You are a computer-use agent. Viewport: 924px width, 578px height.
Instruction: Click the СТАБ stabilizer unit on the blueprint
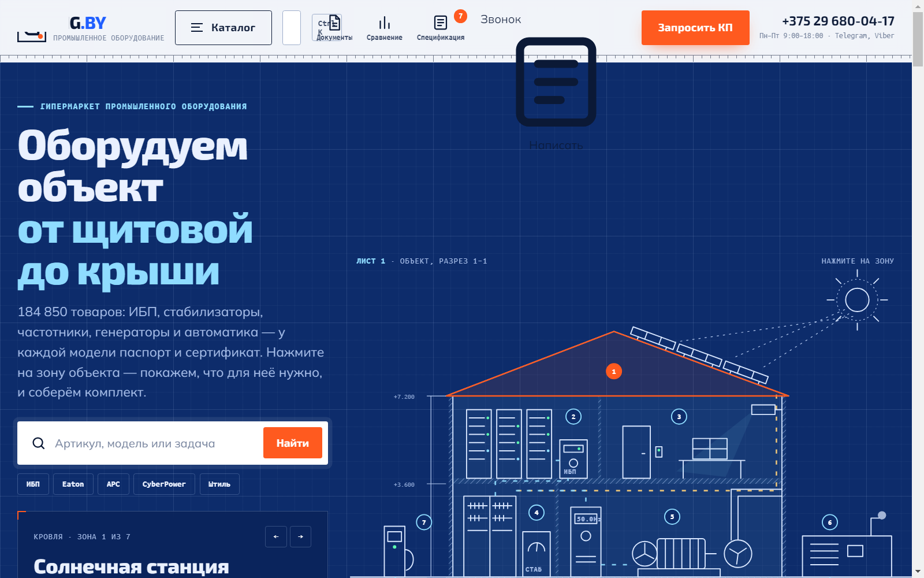[x=536, y=554]
